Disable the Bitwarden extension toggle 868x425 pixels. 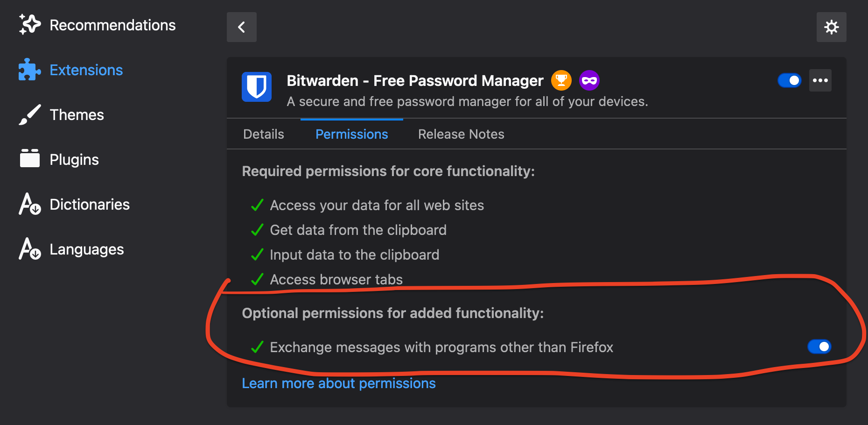coord(790,80)
